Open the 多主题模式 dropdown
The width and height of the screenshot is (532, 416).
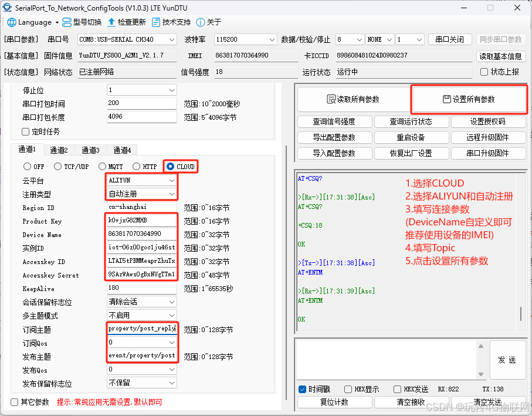pyautogui.click(x=142, y=316)
